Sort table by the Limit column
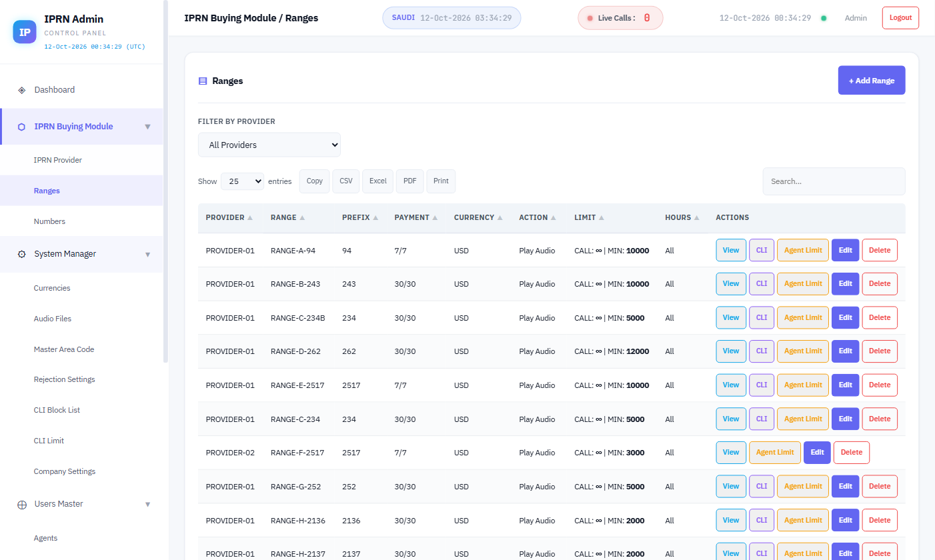The width and height of the screenshot is (935, 560). 590,218
